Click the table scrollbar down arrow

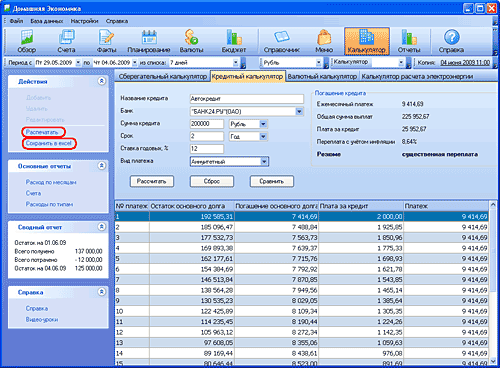tap(493, 361)
